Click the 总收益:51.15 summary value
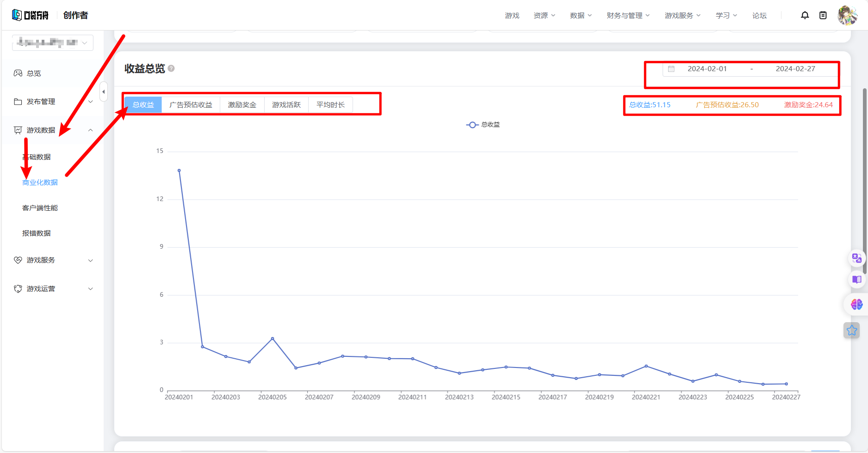This screenshot has height=453, width=868. point(650,105)
